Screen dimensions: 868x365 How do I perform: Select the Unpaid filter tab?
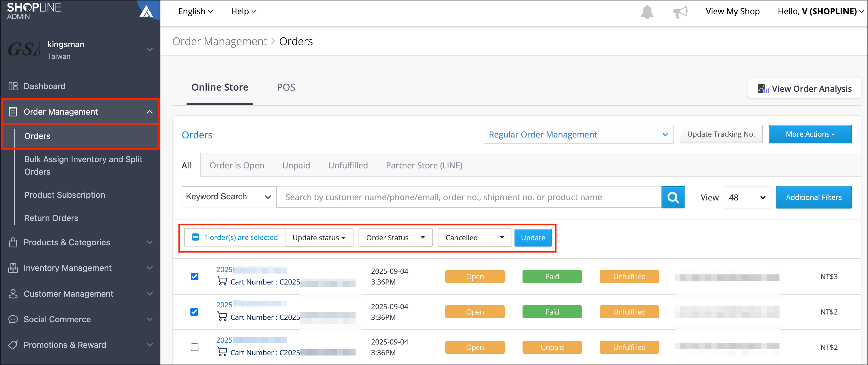pyautogui.click(x=296, y=165)
